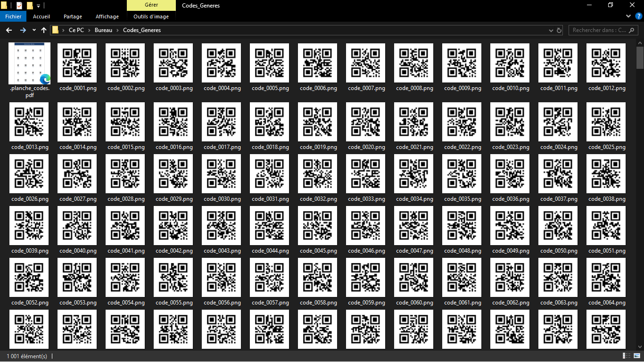The height and width of the screenshot is (362, 644).
Task: Click the file name code_0039.png
Action: pos(30,251)
